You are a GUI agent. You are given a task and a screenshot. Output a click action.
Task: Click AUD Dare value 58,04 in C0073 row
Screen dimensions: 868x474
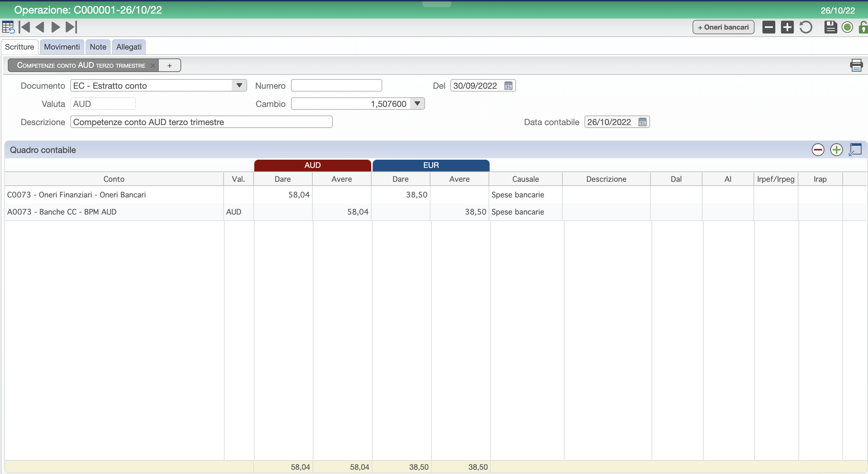pyautogui.click(x=299, y=195)
